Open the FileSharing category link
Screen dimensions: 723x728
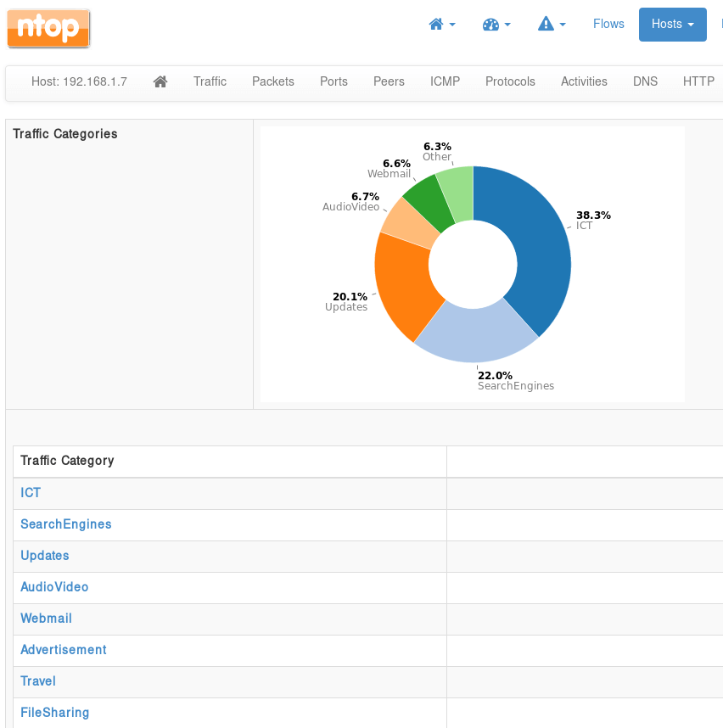coord(54,713)
